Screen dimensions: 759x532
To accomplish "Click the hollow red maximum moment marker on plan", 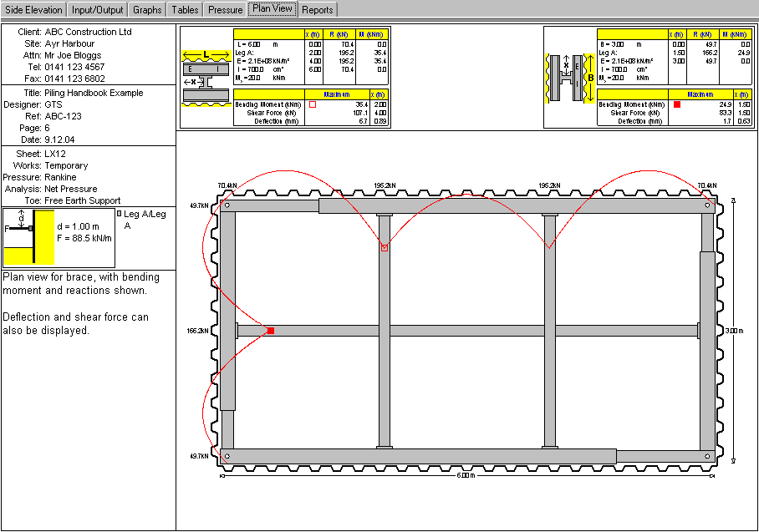I will coord(385,248).
